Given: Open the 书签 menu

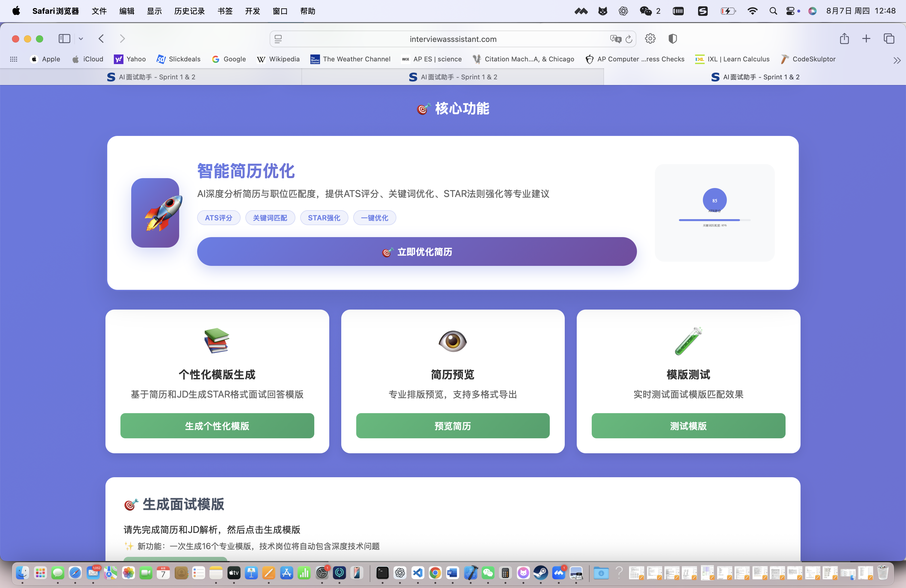Looking at the screenshot, I should pyautogui.click(x=225, y=11).
